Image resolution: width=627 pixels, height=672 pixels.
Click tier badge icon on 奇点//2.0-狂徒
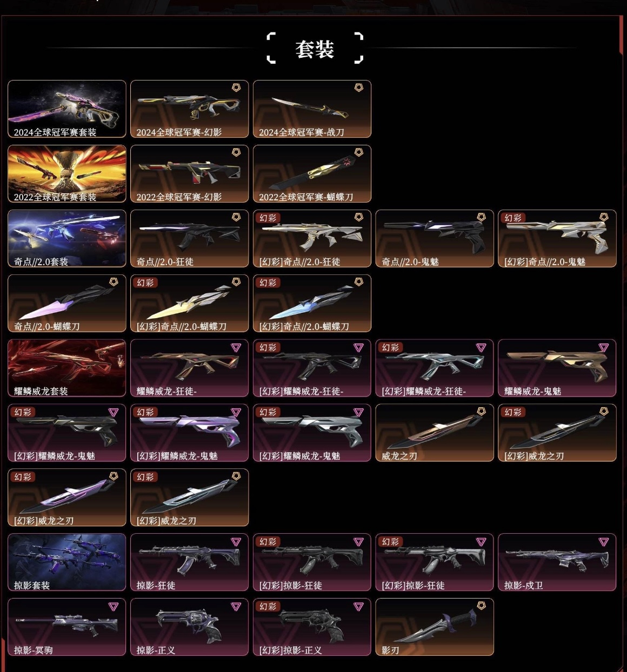coord(236,217)
